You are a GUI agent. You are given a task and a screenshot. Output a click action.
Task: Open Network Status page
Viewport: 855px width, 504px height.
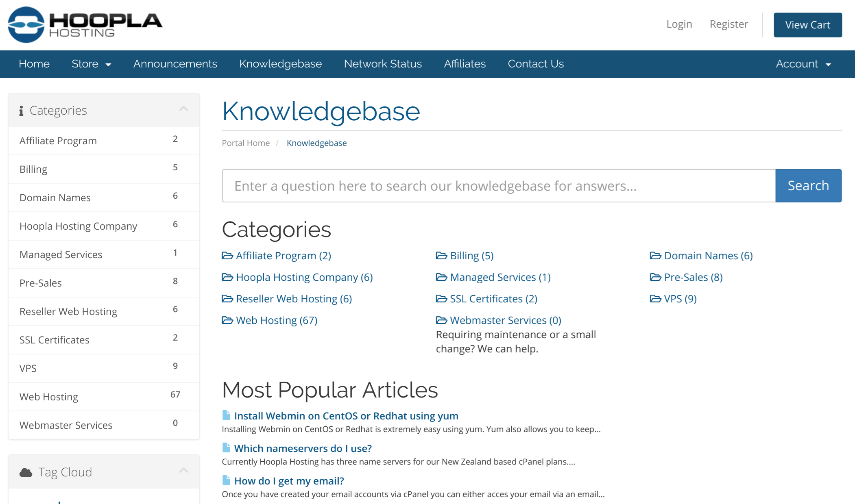pyautogui.click(x=383, y=64)
